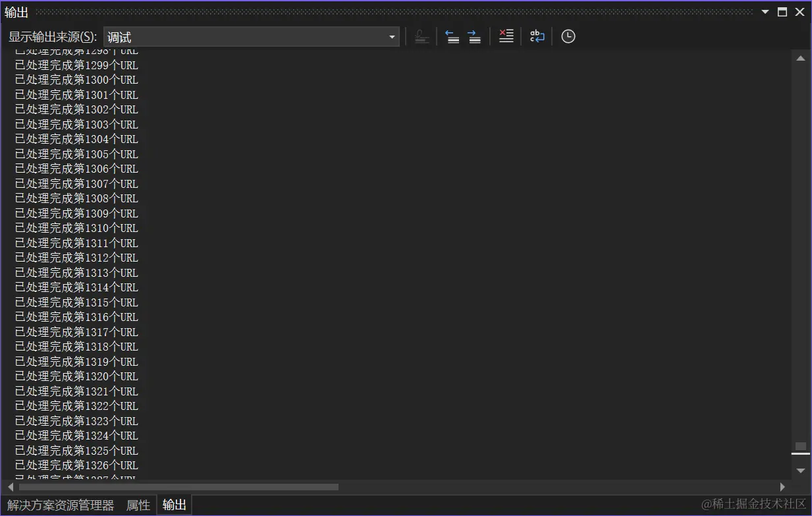Go to next message icon

(x=474, y=37)
